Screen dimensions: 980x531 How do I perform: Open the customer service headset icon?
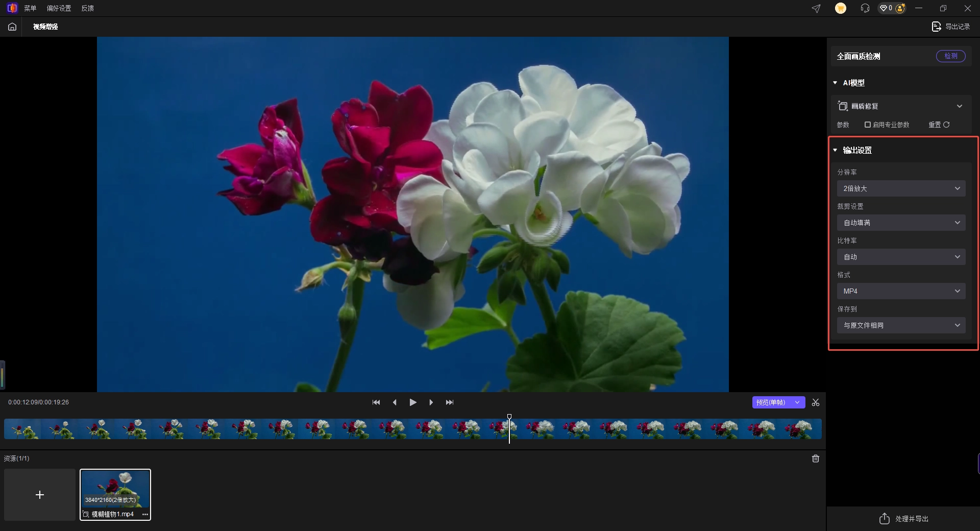click(865, 8)
